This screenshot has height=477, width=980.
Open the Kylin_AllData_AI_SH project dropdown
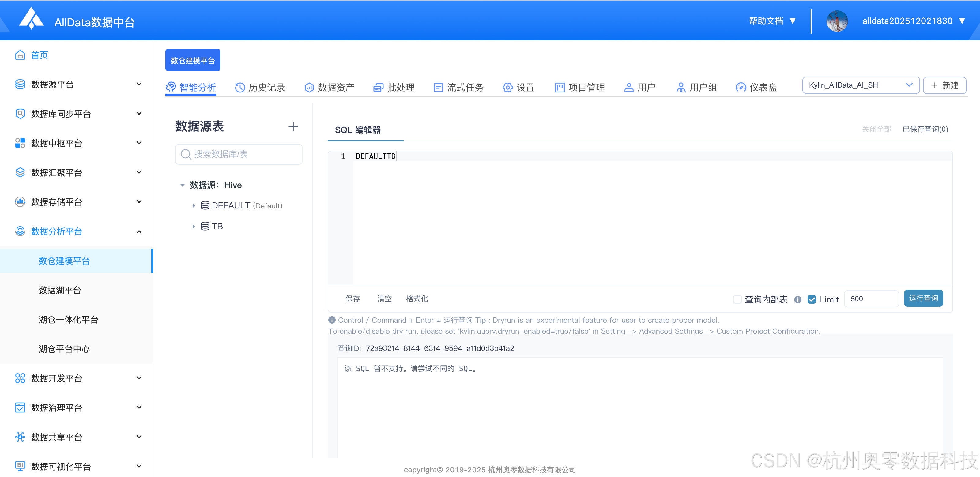click(x=860, y=85)
